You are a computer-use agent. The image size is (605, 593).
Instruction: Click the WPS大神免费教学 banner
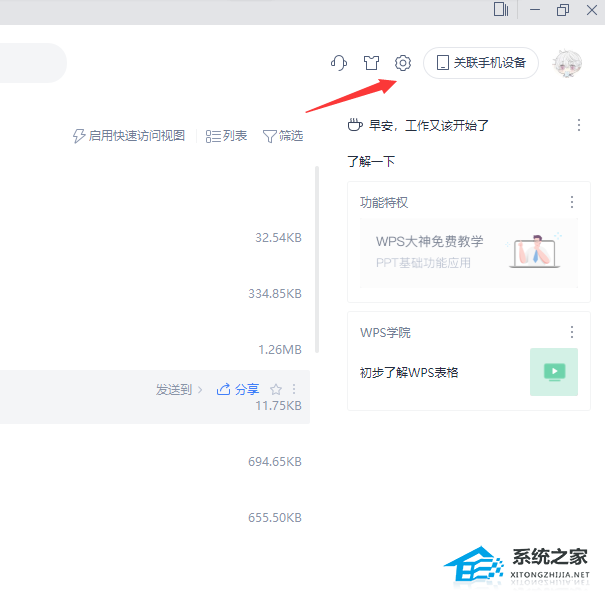468,252
